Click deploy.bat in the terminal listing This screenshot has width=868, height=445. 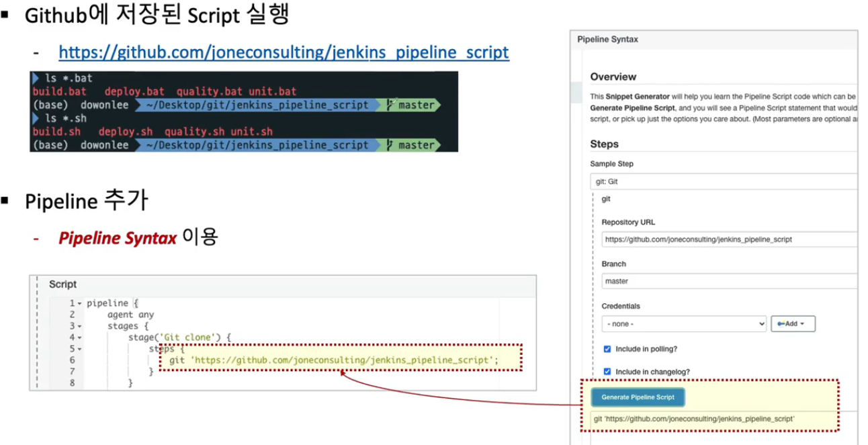click(x=134, y=91)
